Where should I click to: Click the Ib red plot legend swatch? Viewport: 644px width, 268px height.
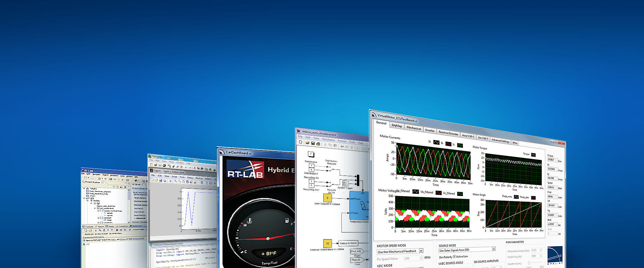coord(448,144)
